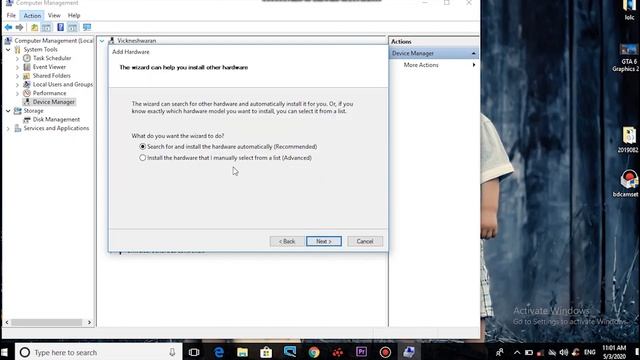This screenshot has height=360, width=640.
Task: Open File Explorer from the taskbar
Action: click(x=242, y=352)
